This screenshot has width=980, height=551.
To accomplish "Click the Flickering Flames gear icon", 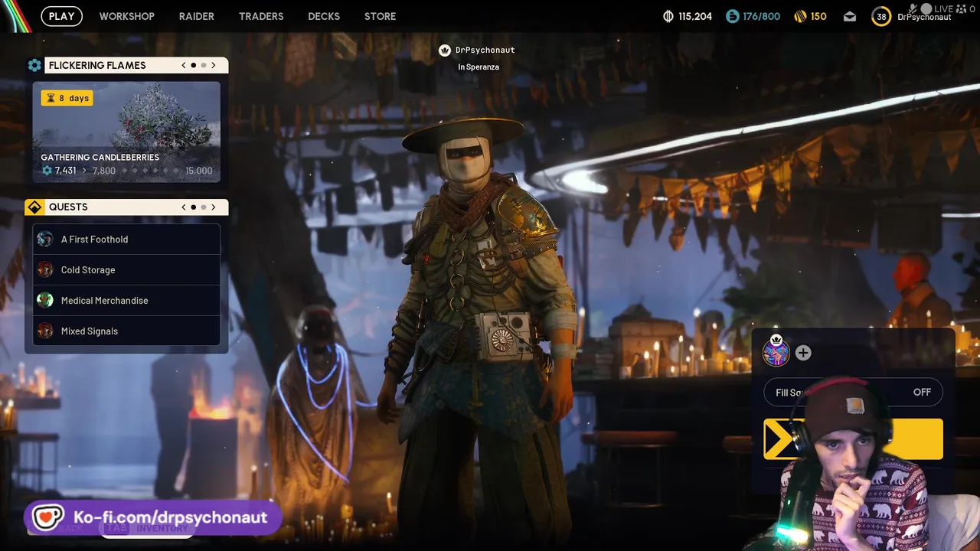I will click(x=34, y=65).
